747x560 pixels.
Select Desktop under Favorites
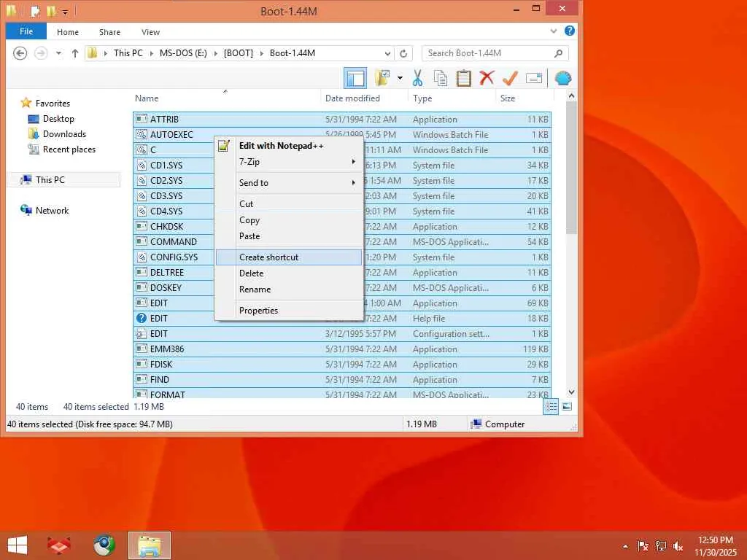click(x=58, y=119)
